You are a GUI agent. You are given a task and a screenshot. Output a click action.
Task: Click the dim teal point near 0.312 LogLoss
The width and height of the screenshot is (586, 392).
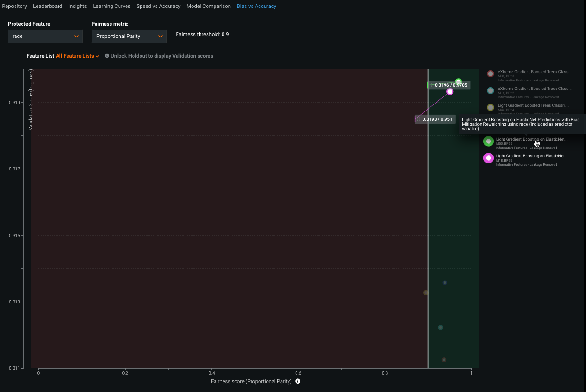click(440, 327)
